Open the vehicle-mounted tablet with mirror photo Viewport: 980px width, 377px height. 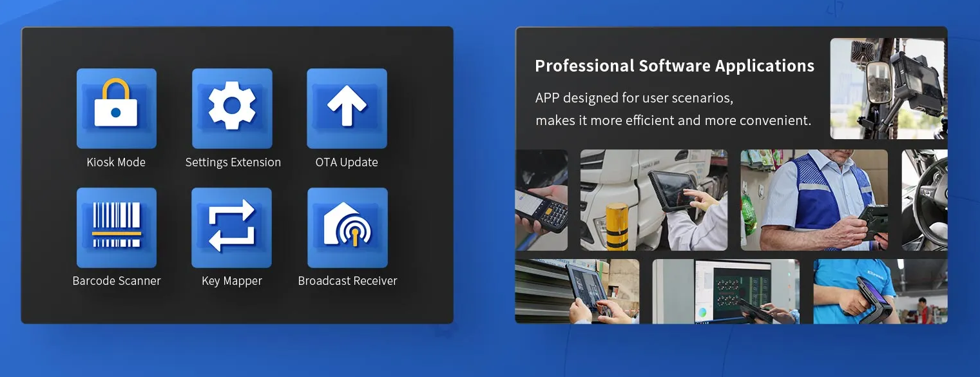click(x=889, y=89)
